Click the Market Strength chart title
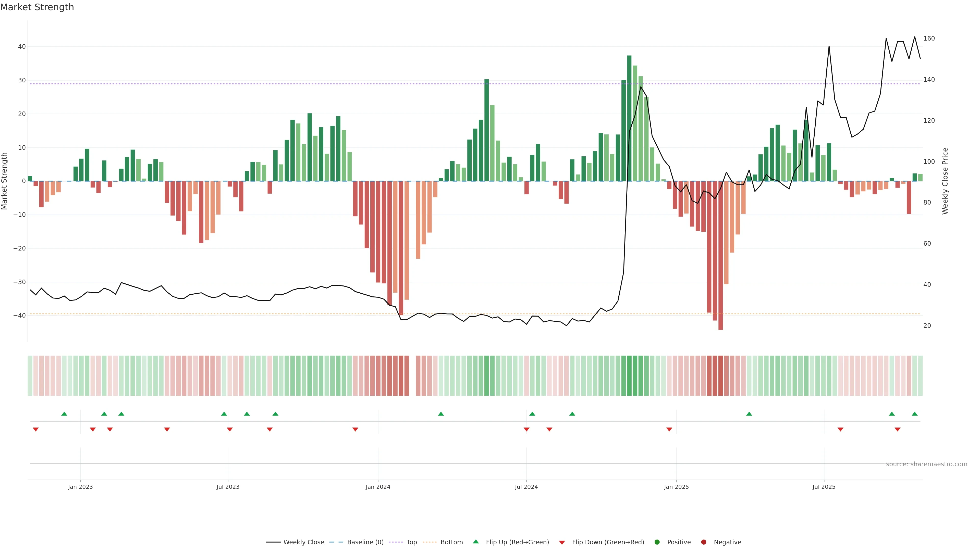This screenshot has height=551, width=980. click(x=37, y=7)
